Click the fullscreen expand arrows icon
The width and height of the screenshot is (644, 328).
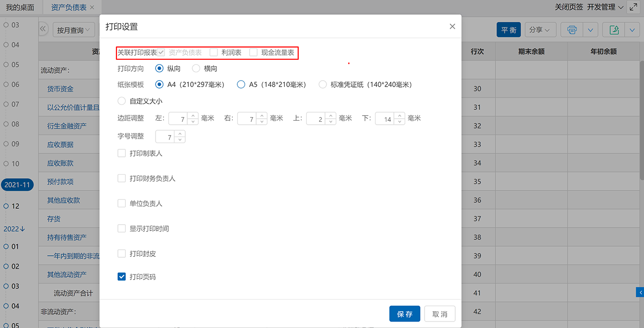click(633, 7)
